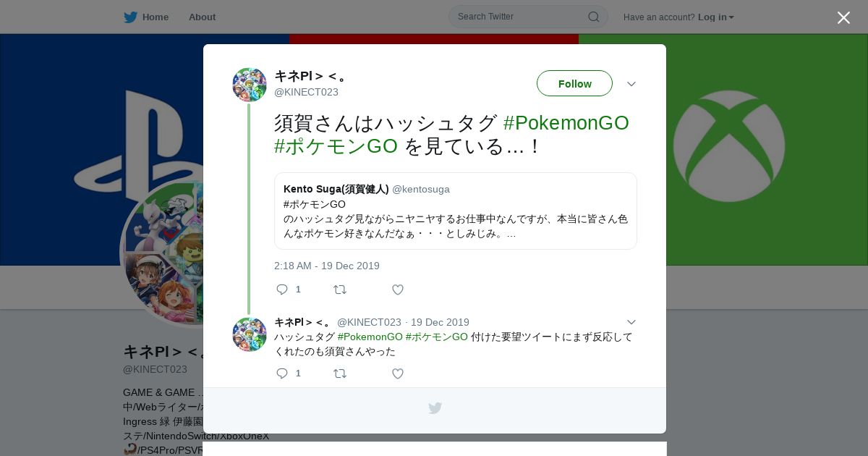This screenshot has width=868, height=456.
Task: Retweet the main tweet
Action: click(x=340, y=290)
